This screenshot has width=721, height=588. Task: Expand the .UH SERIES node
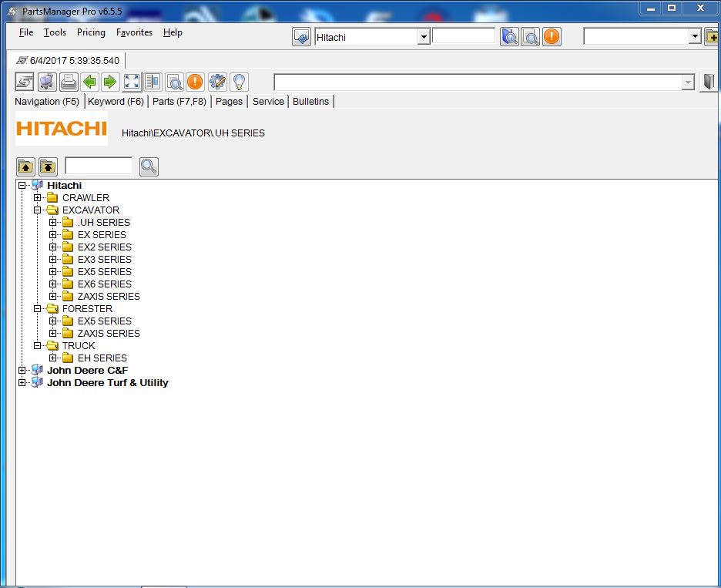click(x=53, y=222)
